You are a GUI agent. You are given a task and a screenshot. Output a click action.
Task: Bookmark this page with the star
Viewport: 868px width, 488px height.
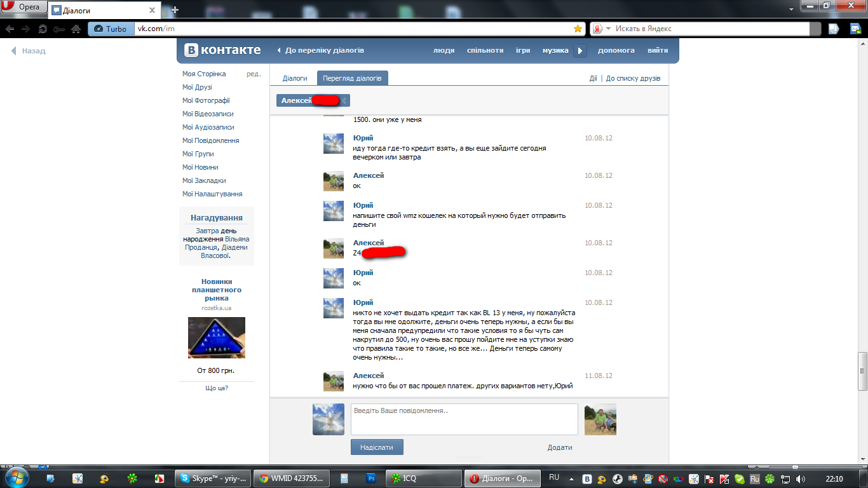[578, 29]
